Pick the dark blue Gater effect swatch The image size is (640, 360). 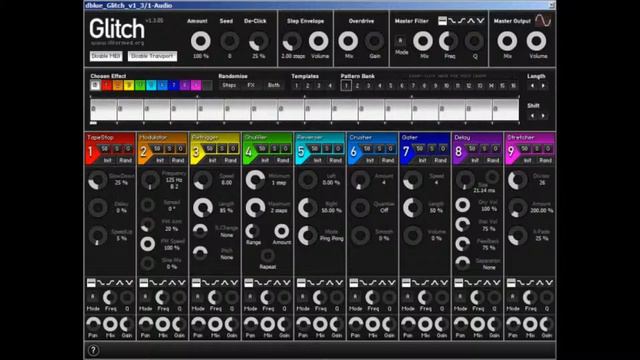tap(173, 85)
